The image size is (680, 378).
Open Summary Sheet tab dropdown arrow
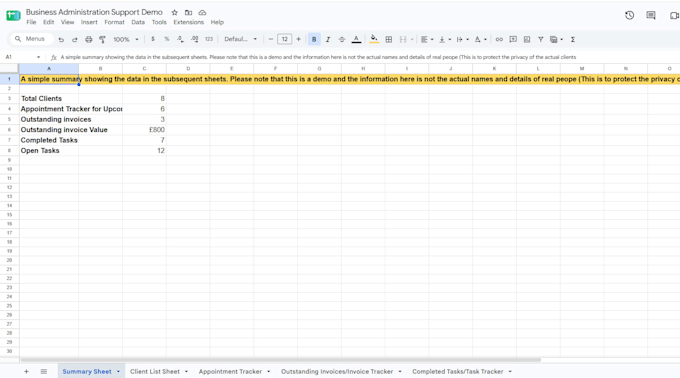click(118, 371)
